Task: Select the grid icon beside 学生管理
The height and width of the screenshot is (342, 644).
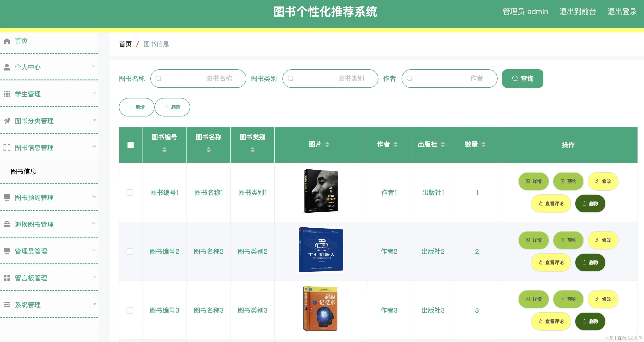Action: pos(6,94)
